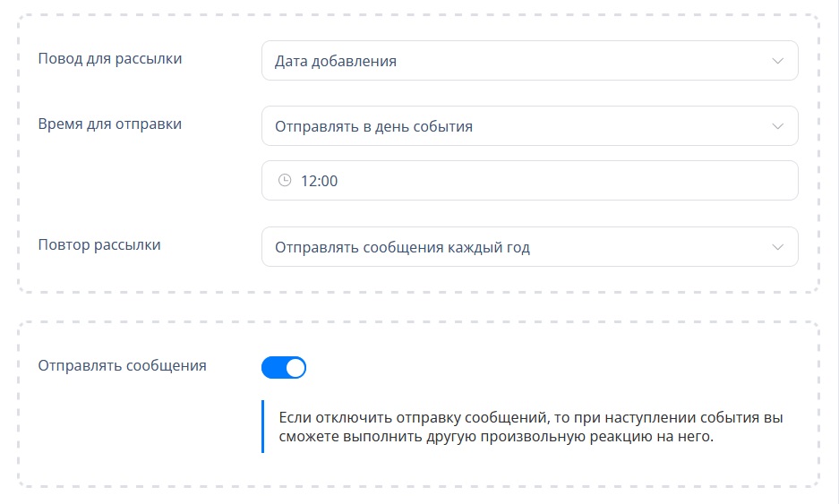Click the chevron arrow beside Отправлять сообщения каждый год
Viewport: 839px width, 504px height.
777,247
